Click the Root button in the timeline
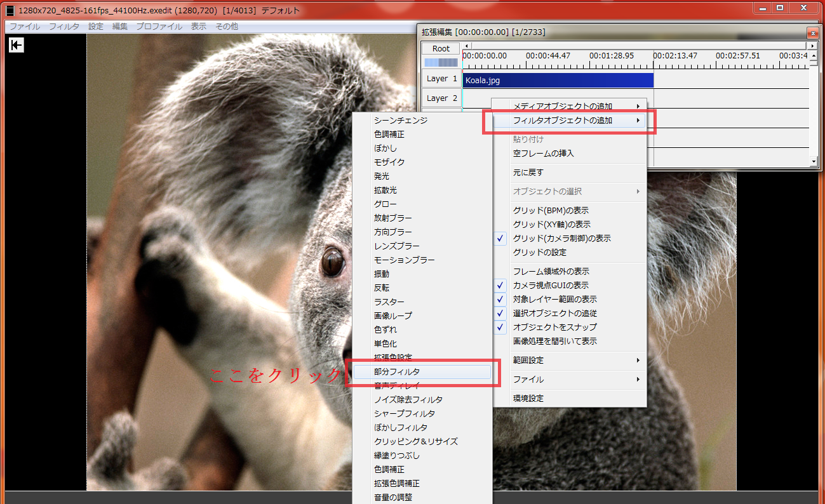The width and height of the screenshot is (825, 504). (441, 49)
